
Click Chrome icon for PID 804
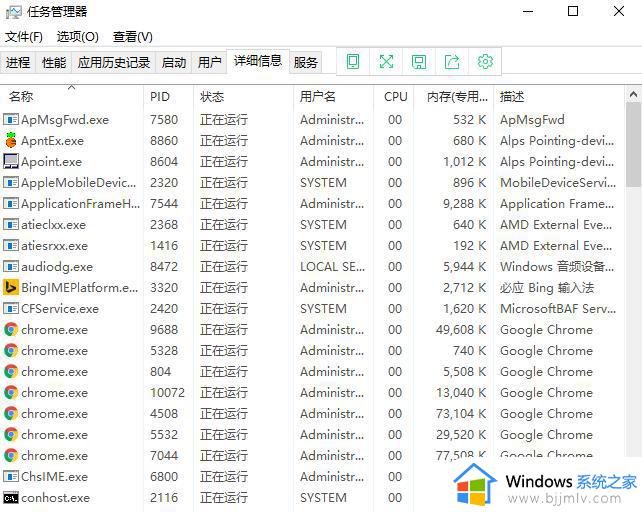click(x=11, y=372)
